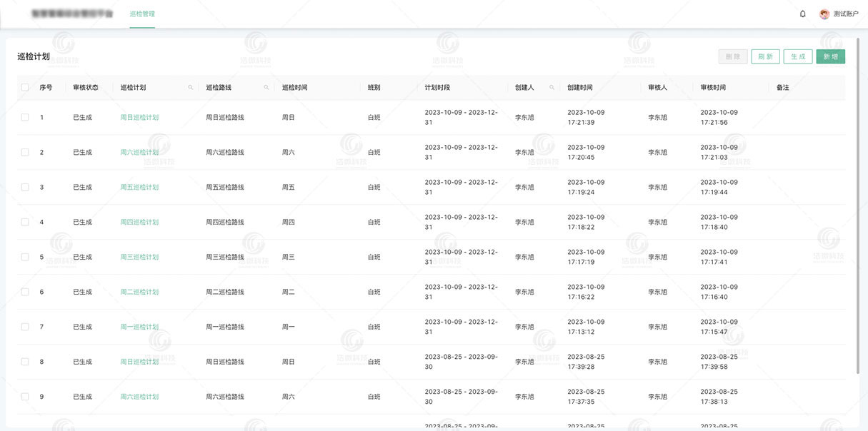Check the checkbox for row 1
Viewport: 868px width, 431px height.
[x=25, y=118]
